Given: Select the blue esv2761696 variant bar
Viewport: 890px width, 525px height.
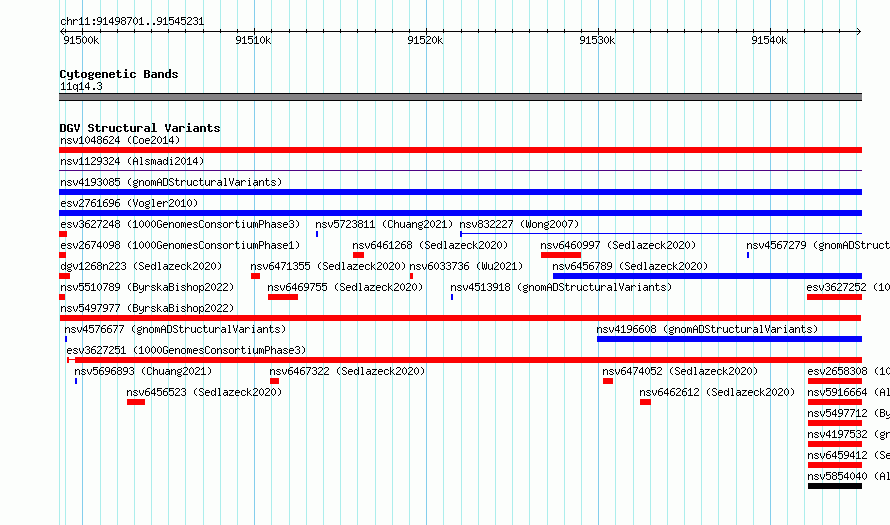Looking at the screenshot, I should pos(460,213).
